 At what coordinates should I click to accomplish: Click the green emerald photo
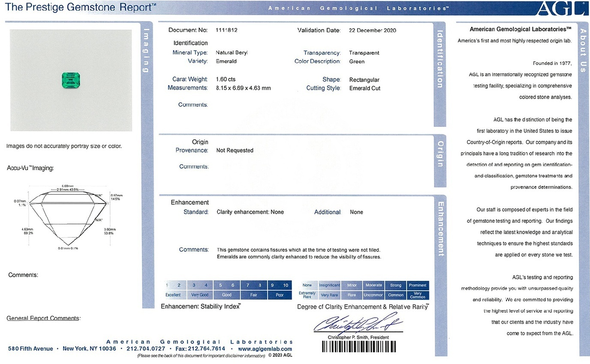71,80
